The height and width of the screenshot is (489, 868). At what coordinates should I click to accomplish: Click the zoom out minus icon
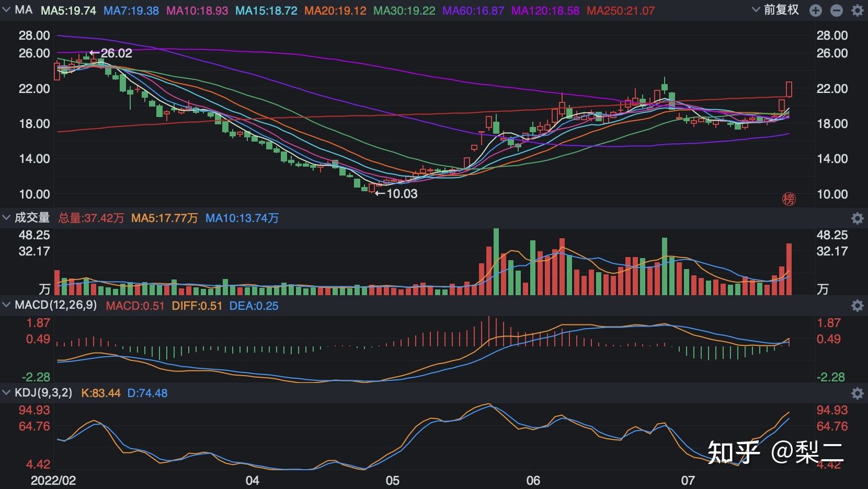pyautogui.click(x=837, y=10)
